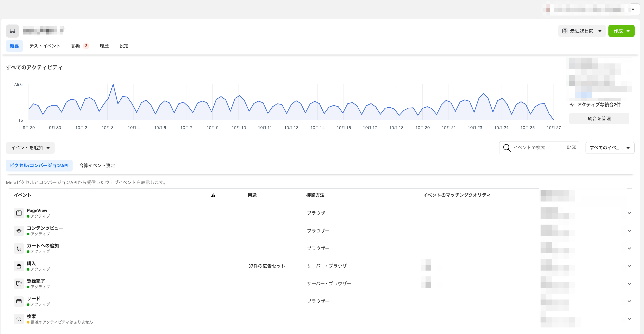Switch to the 概要 tab
This screenshot has width=644, height=334.
(14, 46)
